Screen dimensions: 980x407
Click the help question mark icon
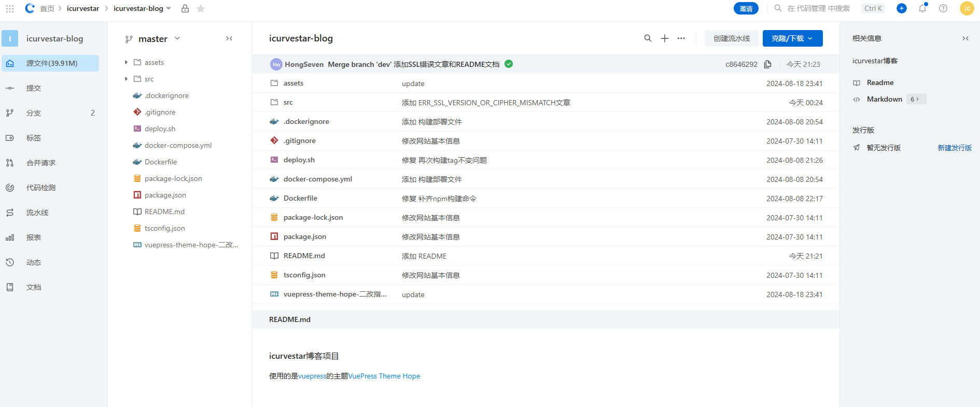click(943, 8)
